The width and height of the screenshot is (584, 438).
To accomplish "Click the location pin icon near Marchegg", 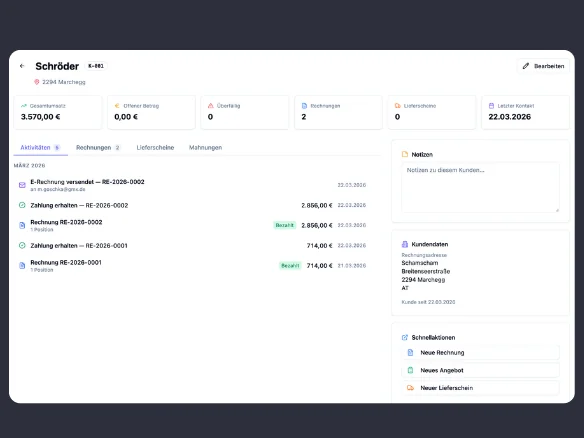I will point(36,82).
